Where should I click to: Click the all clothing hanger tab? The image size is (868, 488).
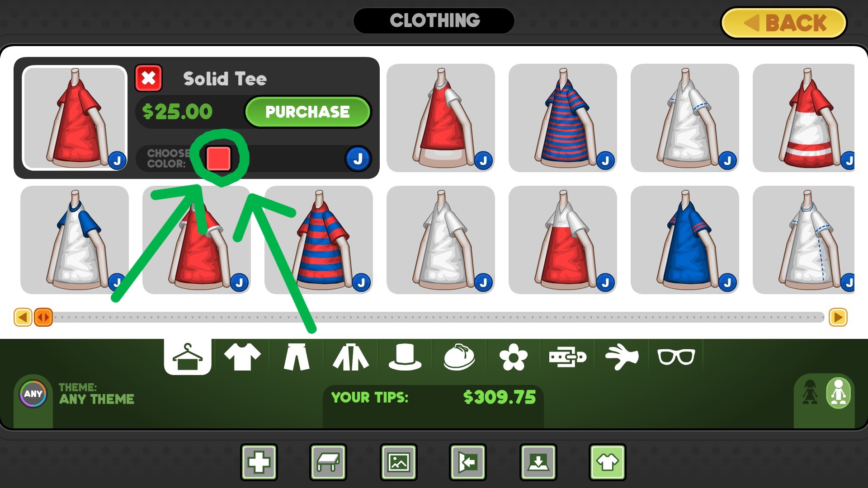tap(188, 357)
